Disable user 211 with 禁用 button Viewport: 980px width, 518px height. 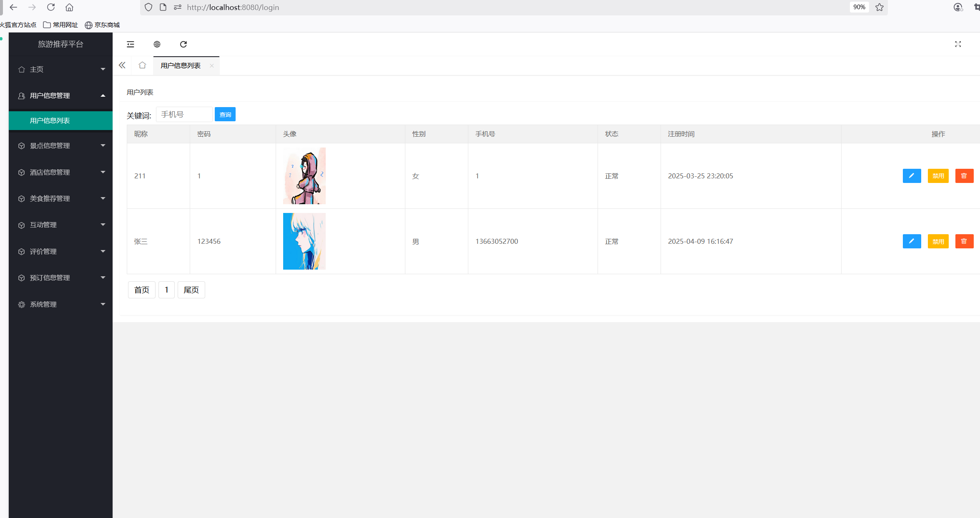pyautogui.click(x=938, y=176)
